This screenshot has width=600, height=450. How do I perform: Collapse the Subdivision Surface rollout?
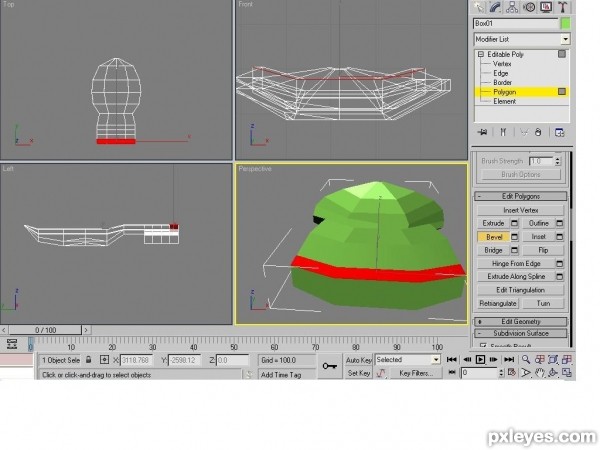coord(520,333)
